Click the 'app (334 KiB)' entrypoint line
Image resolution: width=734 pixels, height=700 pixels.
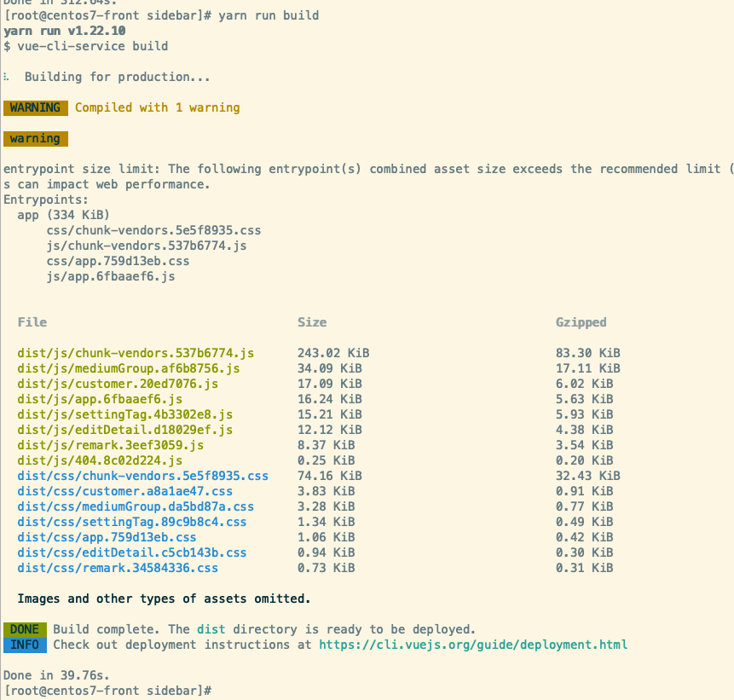click(64, 215)
